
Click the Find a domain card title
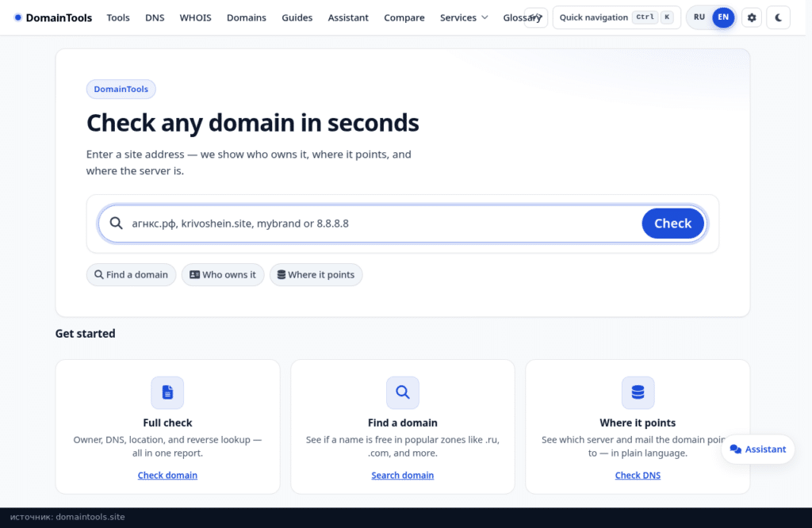(x=402, y=423)
